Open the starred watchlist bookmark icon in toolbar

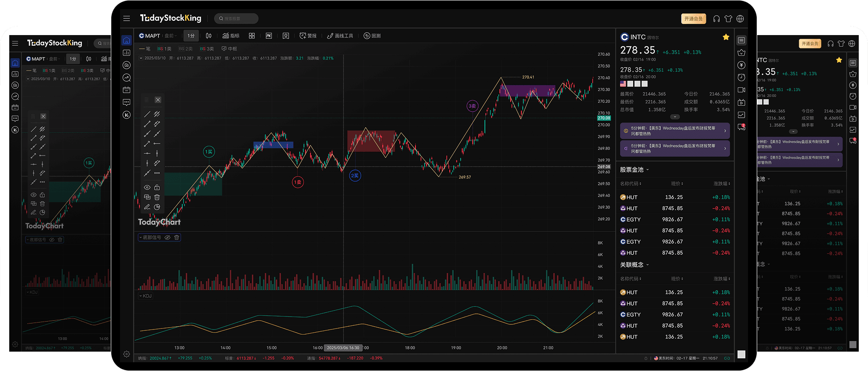[x=286, y=36]
